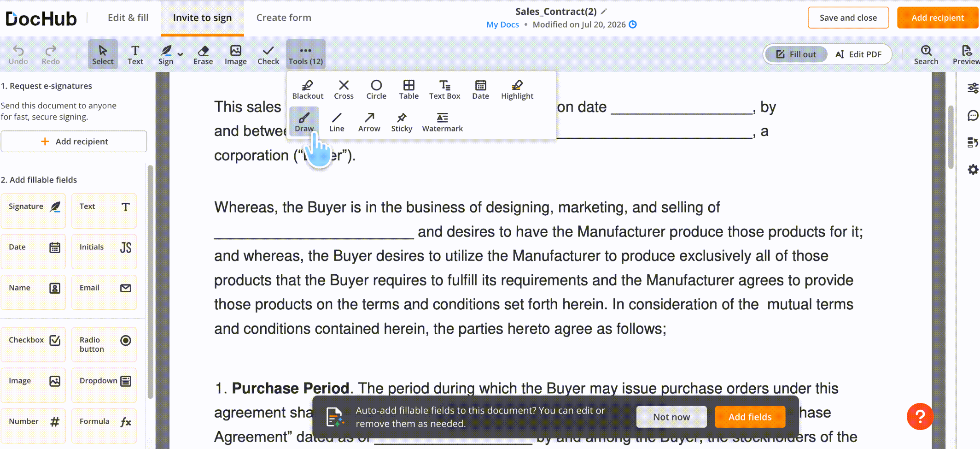Open the Create form tab
This screenshot has width=980, height=449.
click(x=284, y=18)
